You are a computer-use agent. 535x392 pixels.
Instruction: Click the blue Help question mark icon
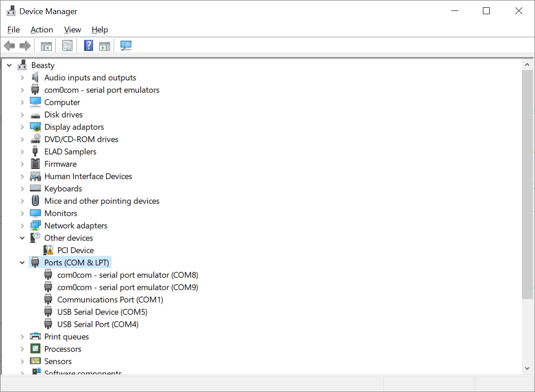point(89,46)
